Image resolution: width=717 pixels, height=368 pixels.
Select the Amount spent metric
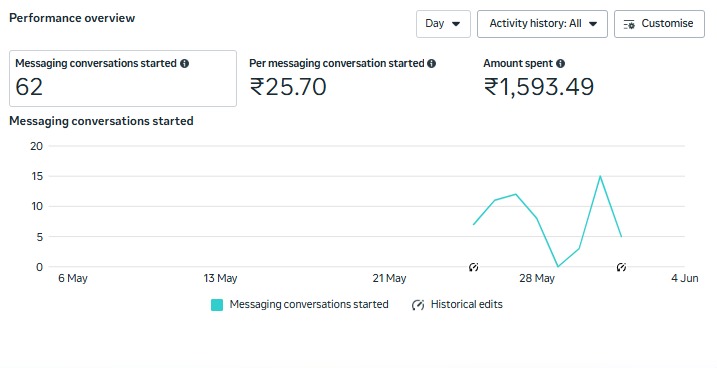[x=539, y=79]
